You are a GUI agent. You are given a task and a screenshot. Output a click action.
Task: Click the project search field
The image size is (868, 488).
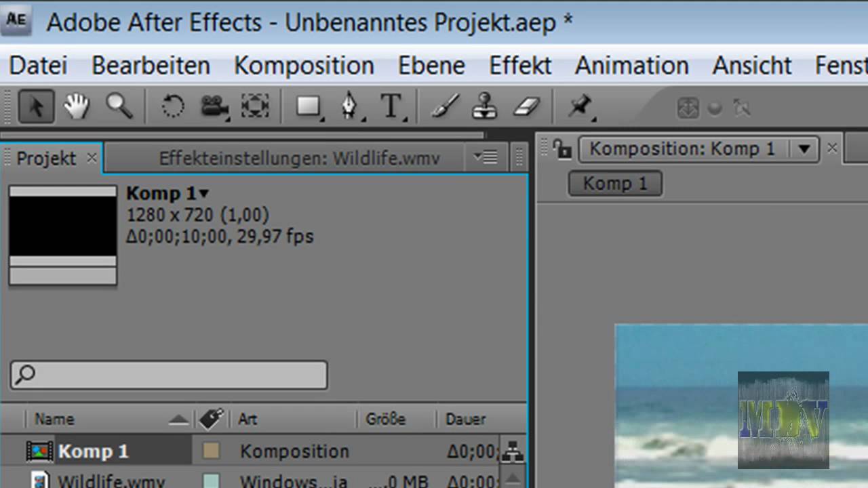coord(169,375)
